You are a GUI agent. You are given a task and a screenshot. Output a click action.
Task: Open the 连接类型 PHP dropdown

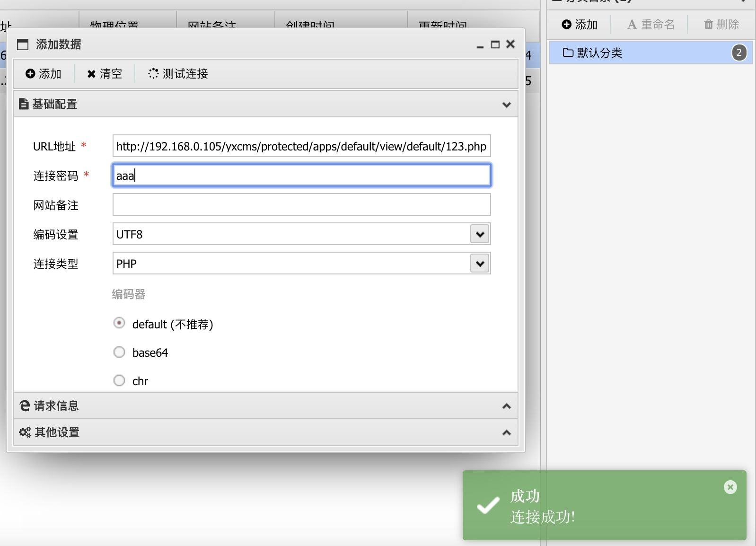(480, 264)
